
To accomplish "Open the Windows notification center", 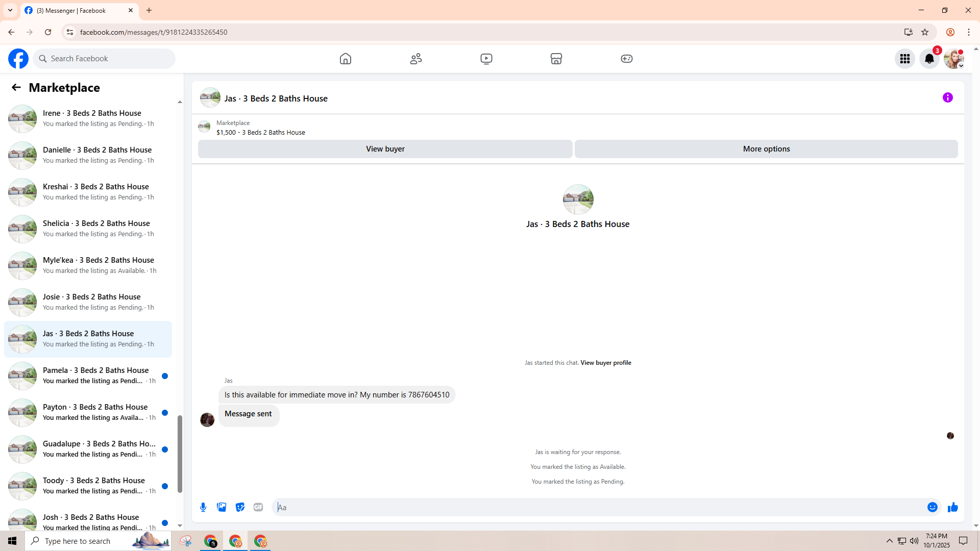I will click(964, 541).
